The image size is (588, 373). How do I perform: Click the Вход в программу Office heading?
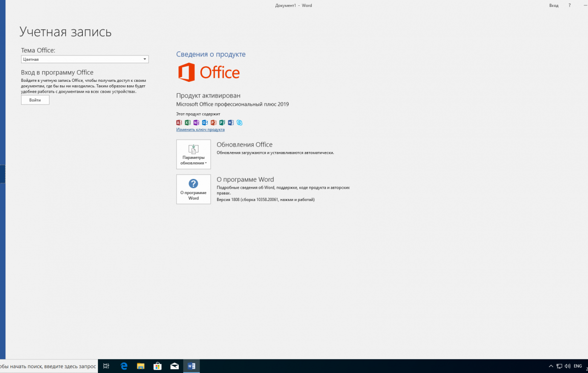[57, 73]
